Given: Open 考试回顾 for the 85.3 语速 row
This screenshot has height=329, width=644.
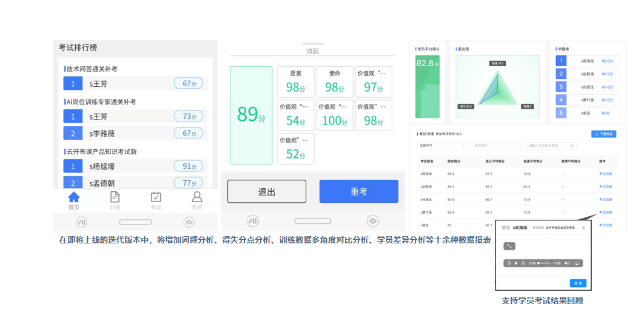Looking at the screenshot, I should click(605, 187).
